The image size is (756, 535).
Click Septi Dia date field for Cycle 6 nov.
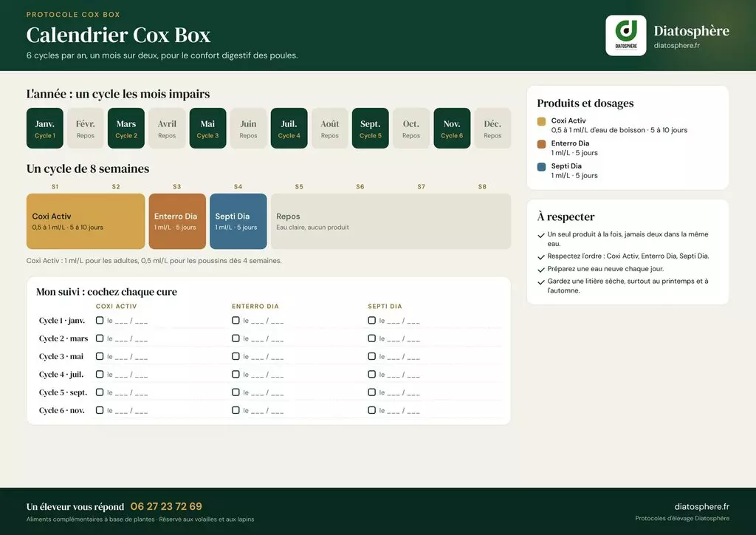pos(399,411)
